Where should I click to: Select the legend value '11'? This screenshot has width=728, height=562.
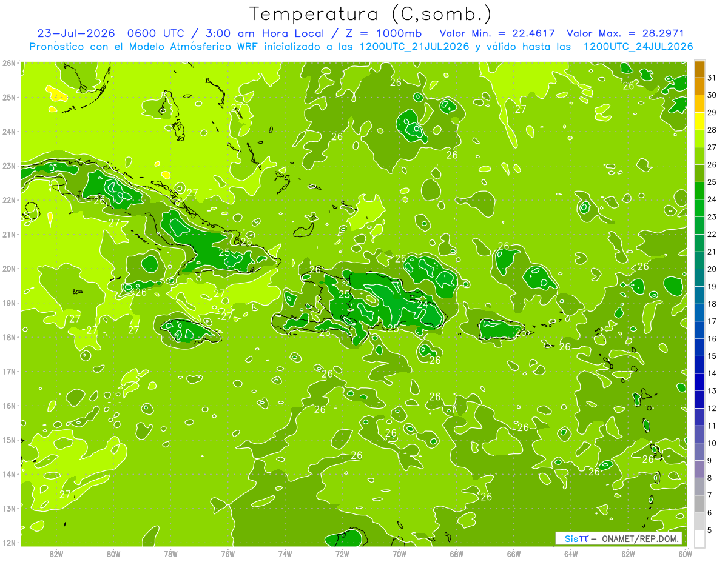pyautogui.click(x=712, y=426)
